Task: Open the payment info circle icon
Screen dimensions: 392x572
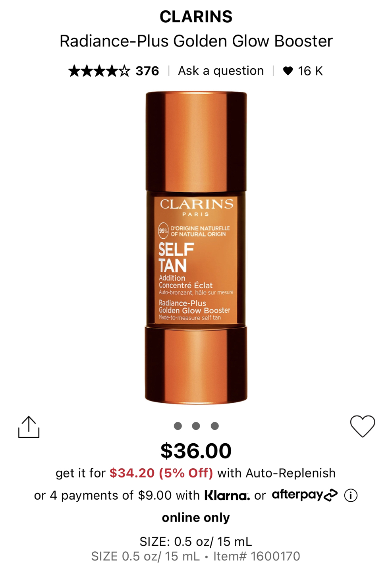Action: [351, 495]
